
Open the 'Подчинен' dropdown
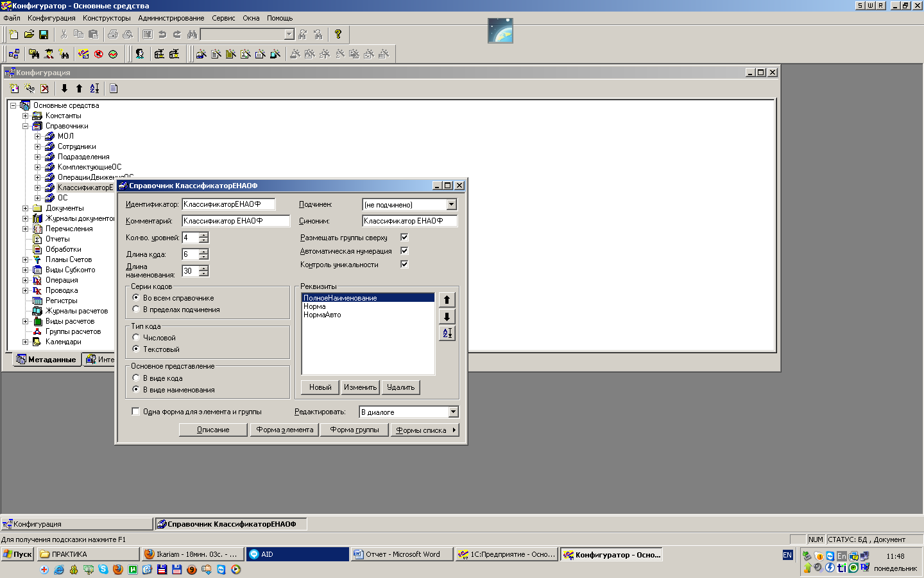(452, 204)
